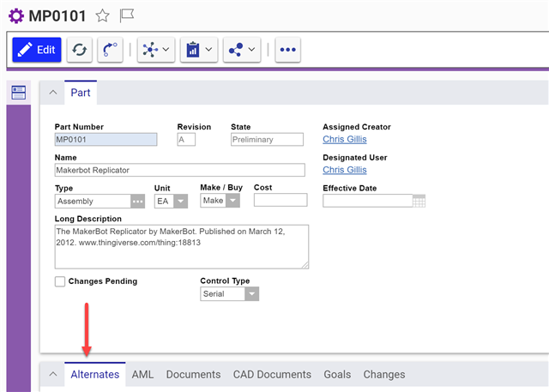Click the flag icon next to title

[x=127, y=15]
